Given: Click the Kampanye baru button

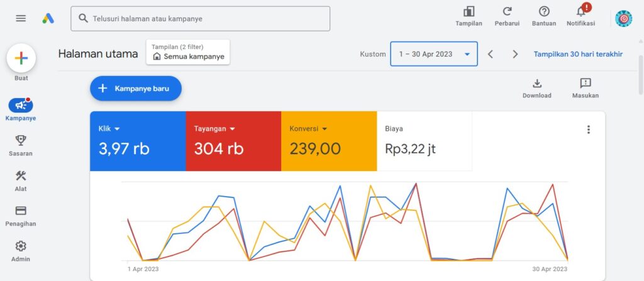Looking at the screenshot, I should [x=136, y=89].
